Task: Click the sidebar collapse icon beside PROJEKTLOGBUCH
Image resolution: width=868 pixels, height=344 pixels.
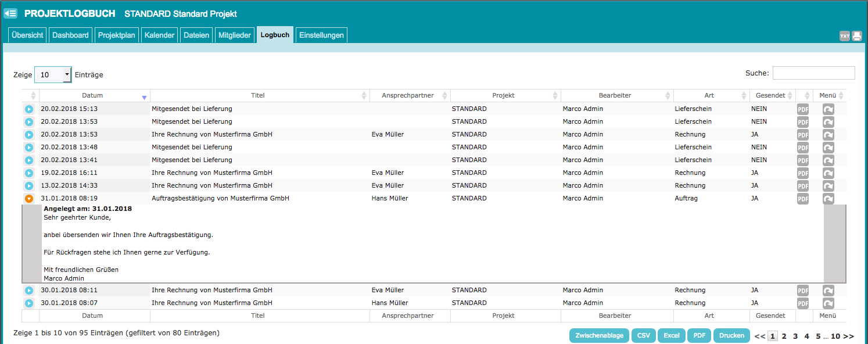Action: coord(10,13)
